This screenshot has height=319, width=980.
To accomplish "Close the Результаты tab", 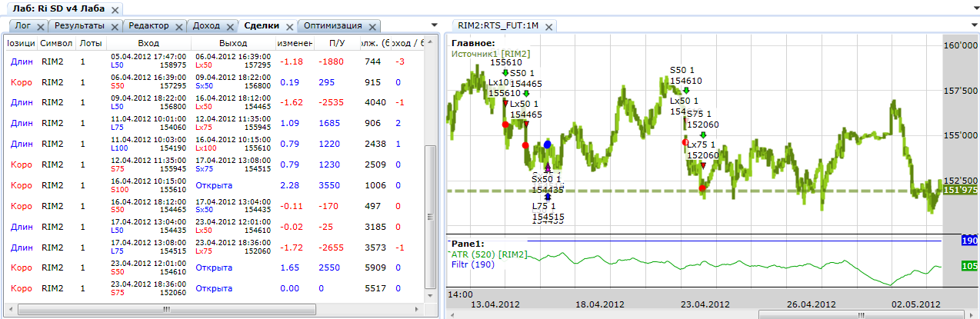I will click(x=113, y=26).
